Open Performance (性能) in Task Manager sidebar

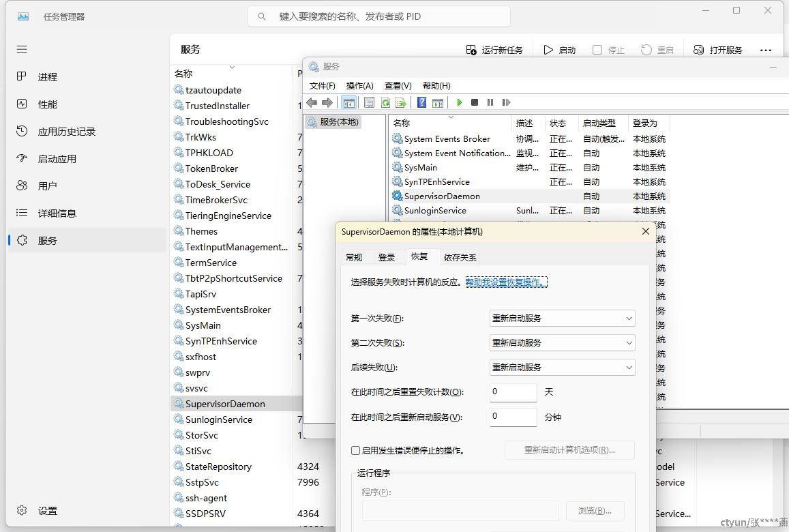(x=87, y=104)
